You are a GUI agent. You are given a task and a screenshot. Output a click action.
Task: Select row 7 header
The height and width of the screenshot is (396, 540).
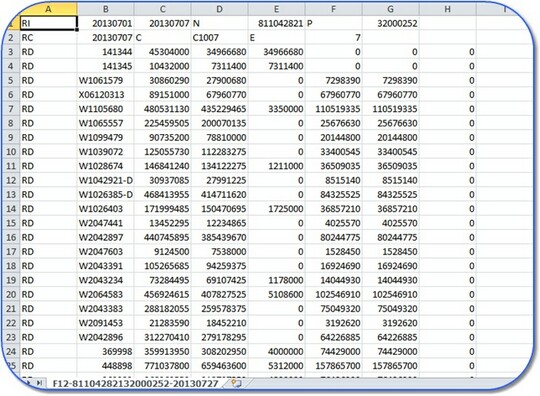click(11, 109)
